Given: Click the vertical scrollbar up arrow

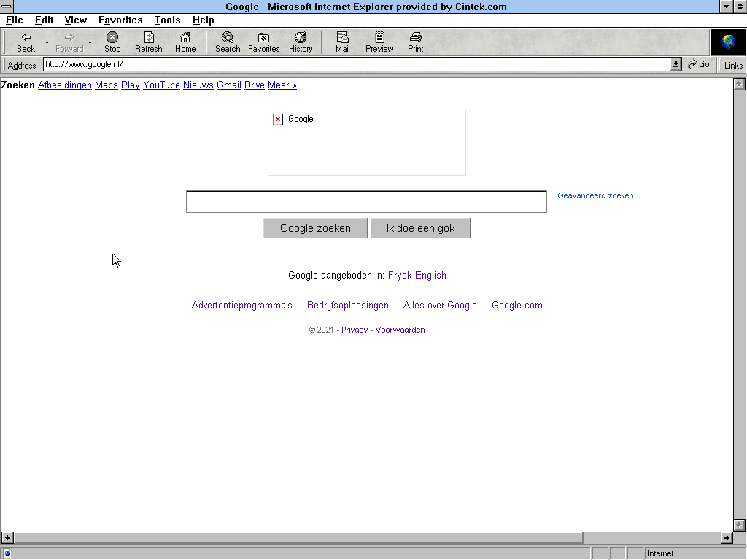Looking at the screenshot, I should tap(739, 85).
